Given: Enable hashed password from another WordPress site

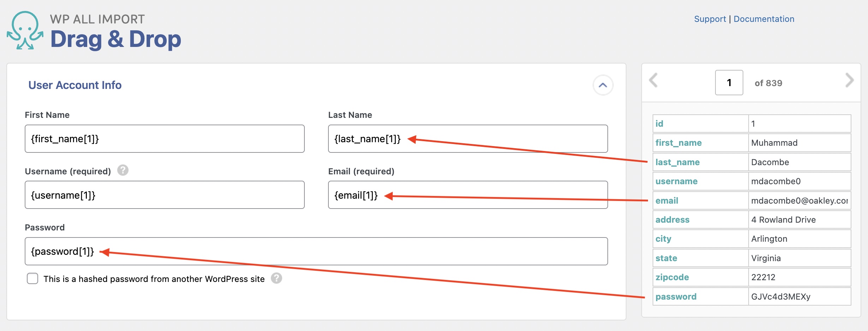Looking at the screenshot, I should coord(32,278).
